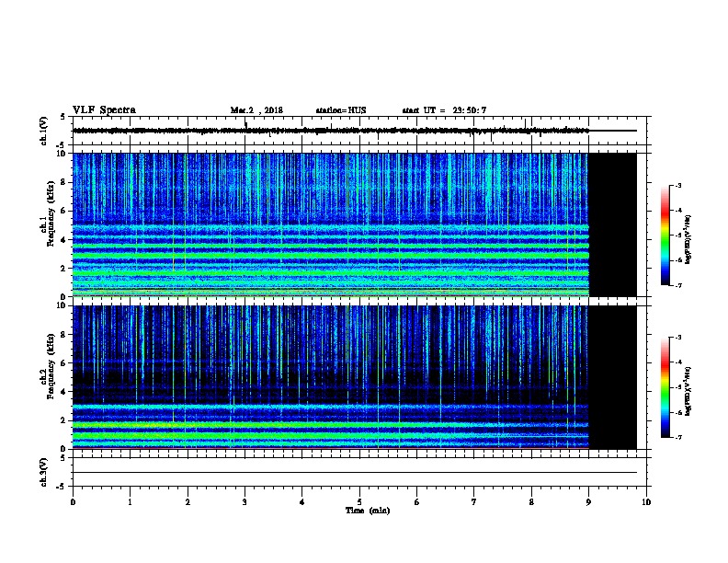Image resolution: width=728 pixels, height=563 pixels.
Task: Click the "6" kHz tick of ch.1 spectrogram
Action: 64,211
